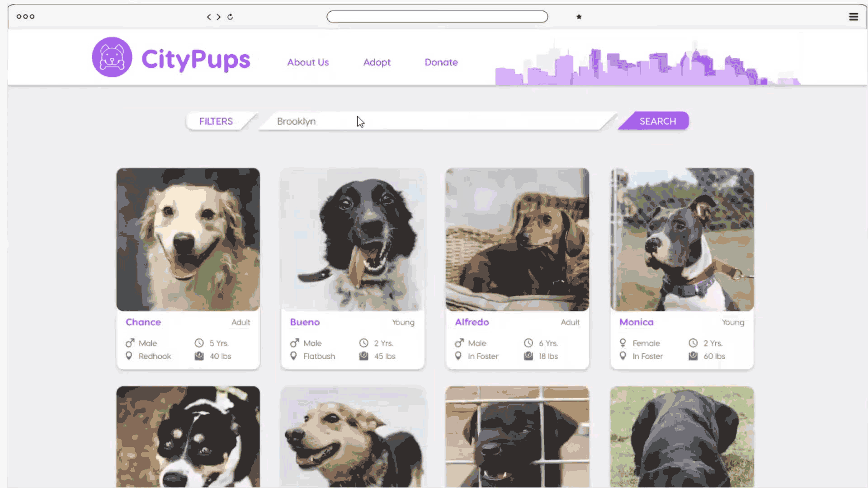Open the black dog photo below Monica
Screen dimensions: 868x488
point(682,436)
